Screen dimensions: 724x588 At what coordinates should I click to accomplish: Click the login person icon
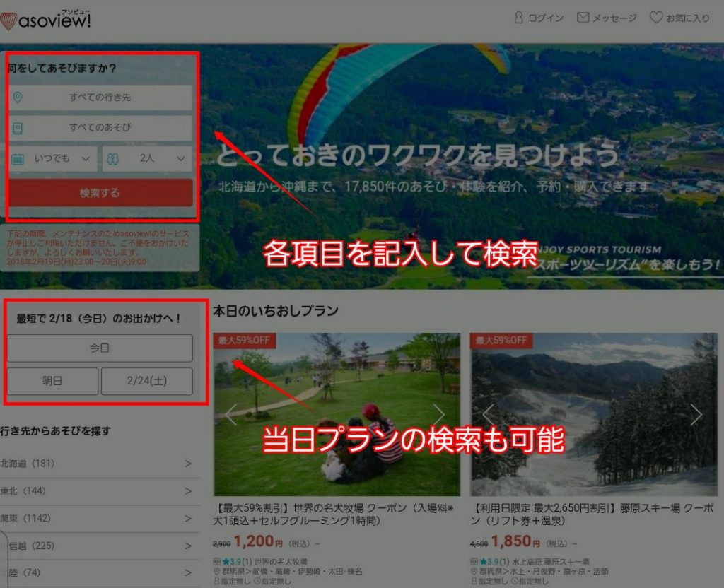point(518,18)
